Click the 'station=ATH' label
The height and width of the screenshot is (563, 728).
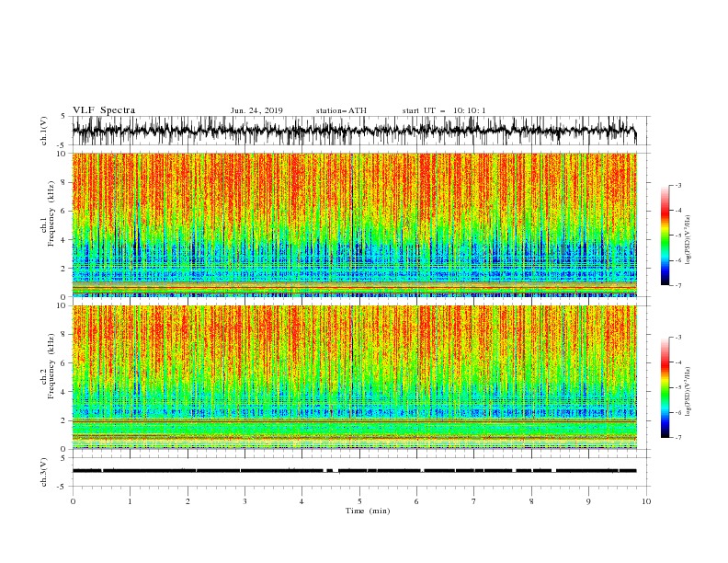(341, 110)
